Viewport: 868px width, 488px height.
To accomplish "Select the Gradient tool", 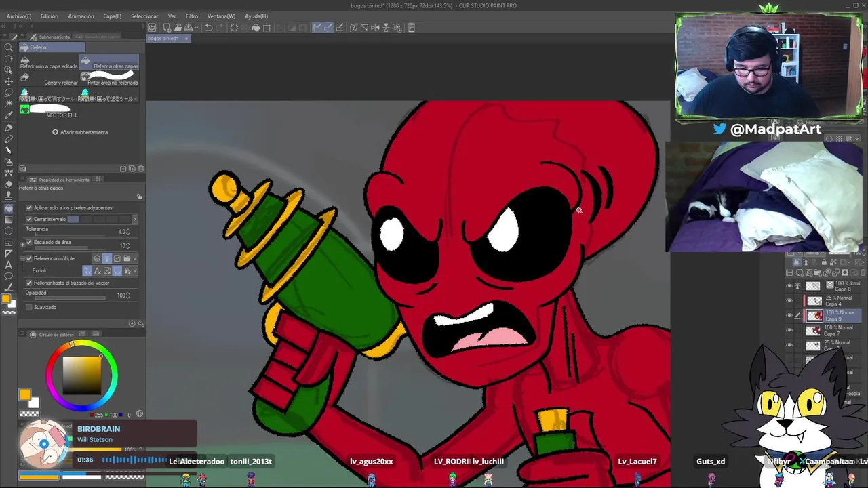I will pyautogui.click(x=8, y=220).
